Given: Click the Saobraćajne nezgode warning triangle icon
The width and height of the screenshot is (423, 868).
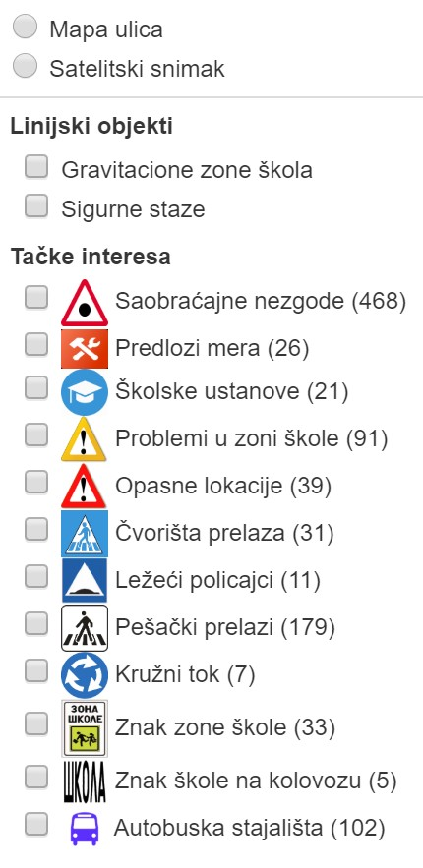Looking at the screenshot, I should (85, 302).
